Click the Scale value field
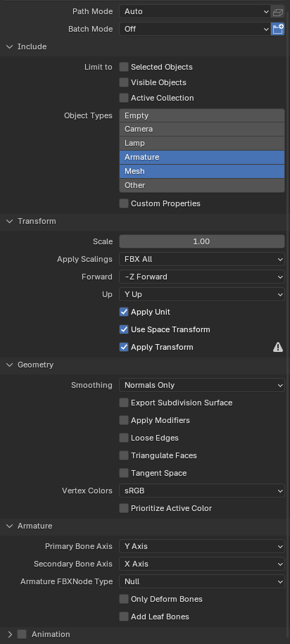 pyautogui.click(x=202, y=241)
